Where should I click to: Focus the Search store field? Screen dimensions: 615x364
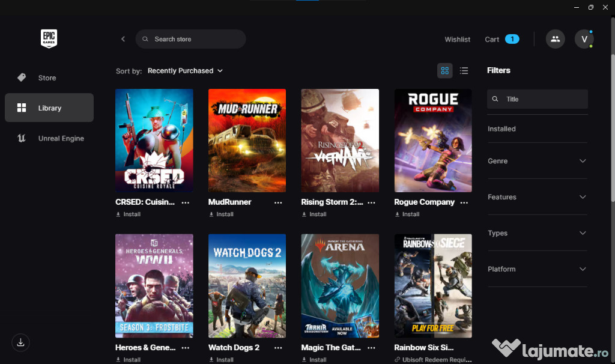tap(190, 39)
